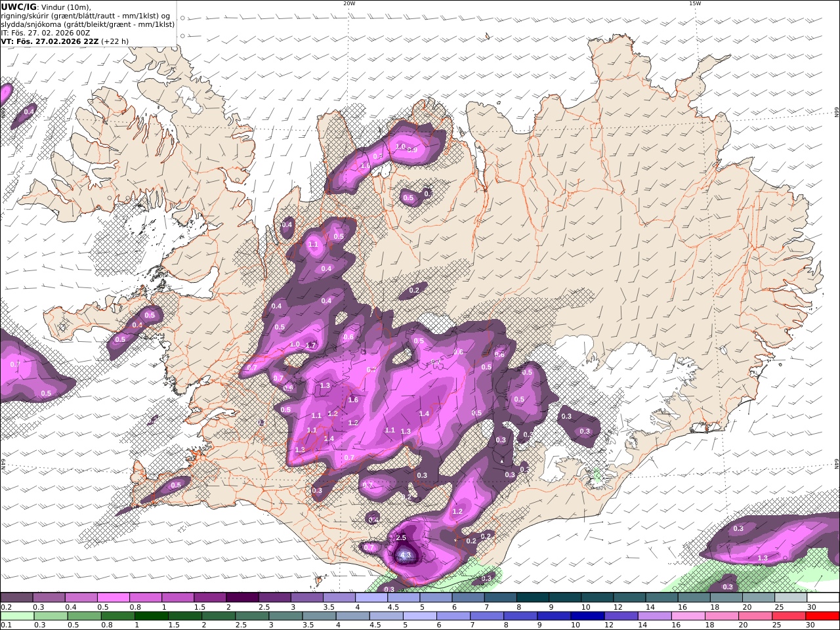Viewport: 840px width, 630px height.
Task: Click the 'Vindur (10m),' header text
Action: tap(66, 7)
